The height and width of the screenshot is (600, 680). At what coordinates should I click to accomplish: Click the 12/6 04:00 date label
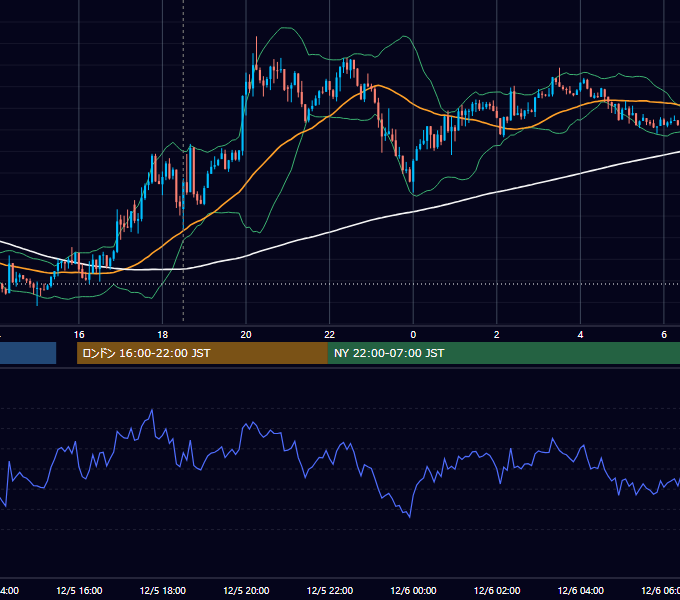click(x=581, y=590)
